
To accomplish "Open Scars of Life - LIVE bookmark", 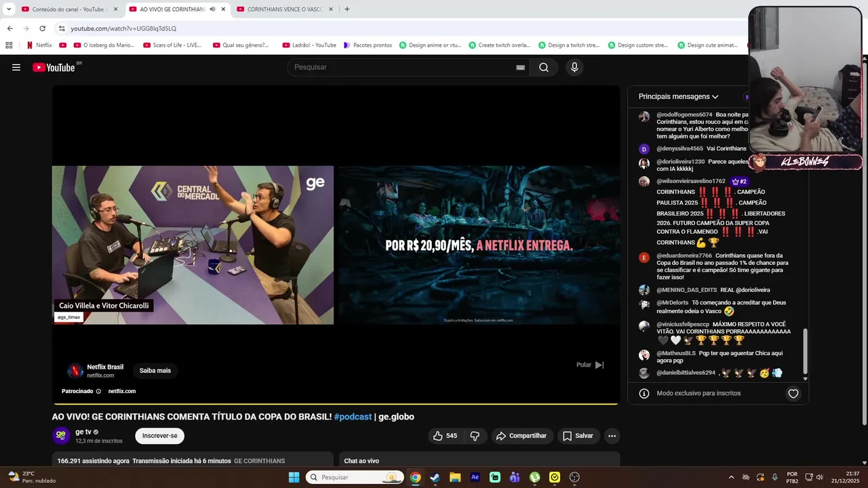I will [172, 45].
